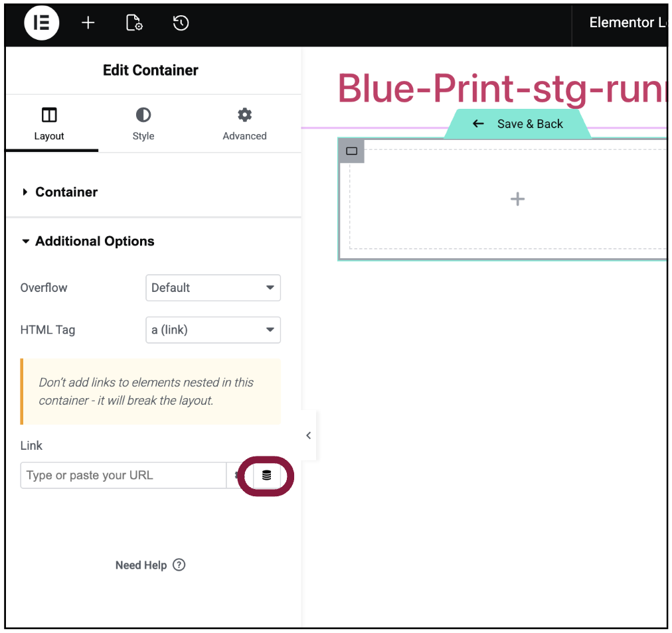The height and width of the screenshot is (633, 672).
Task: Click plus icon inside empty container
Action: [517, 199]
